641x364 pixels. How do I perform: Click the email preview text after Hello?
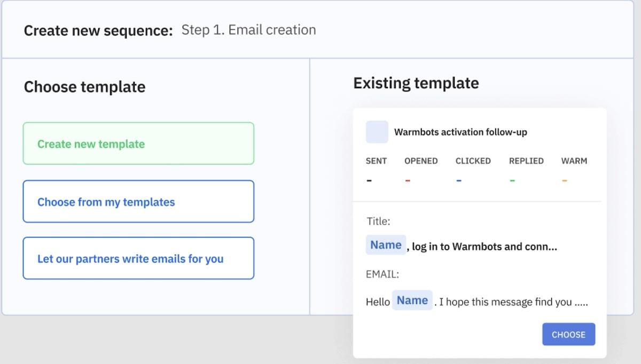[x=511, y=302]
